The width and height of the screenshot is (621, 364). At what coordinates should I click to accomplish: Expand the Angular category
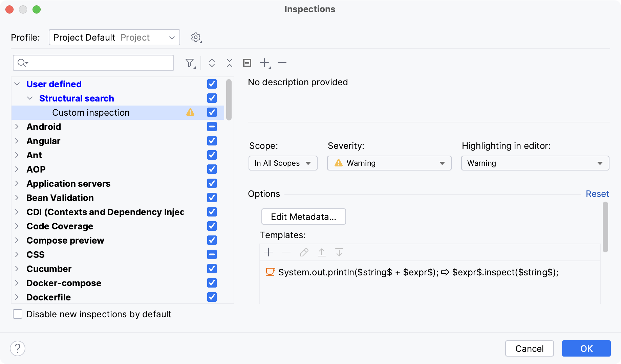(17, 141)
